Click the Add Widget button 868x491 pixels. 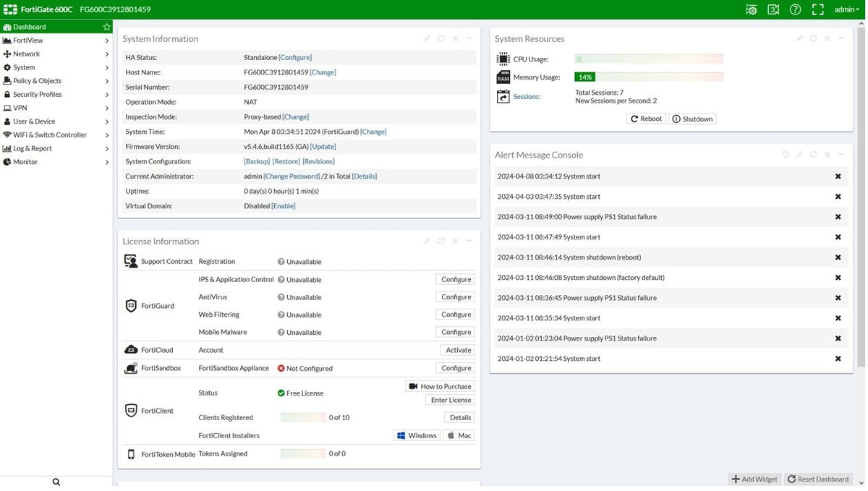pyautogui.click(x=754, y=479)
